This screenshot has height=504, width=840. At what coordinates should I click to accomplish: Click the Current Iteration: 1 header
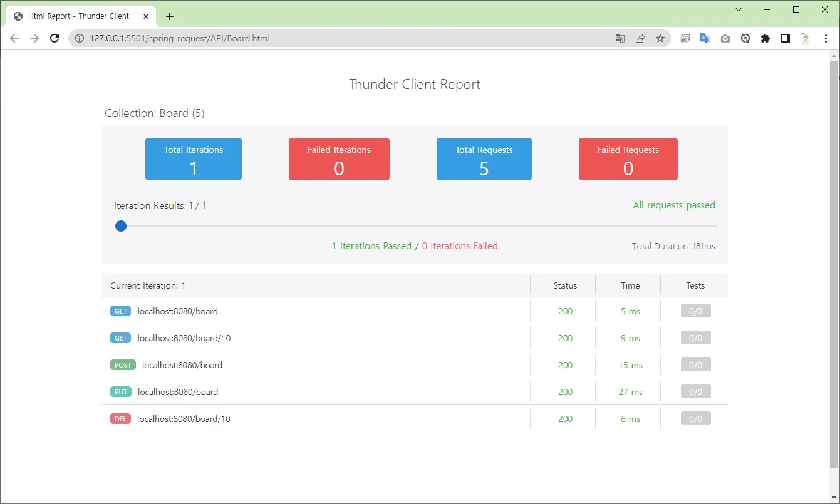(x=148, y=285)
